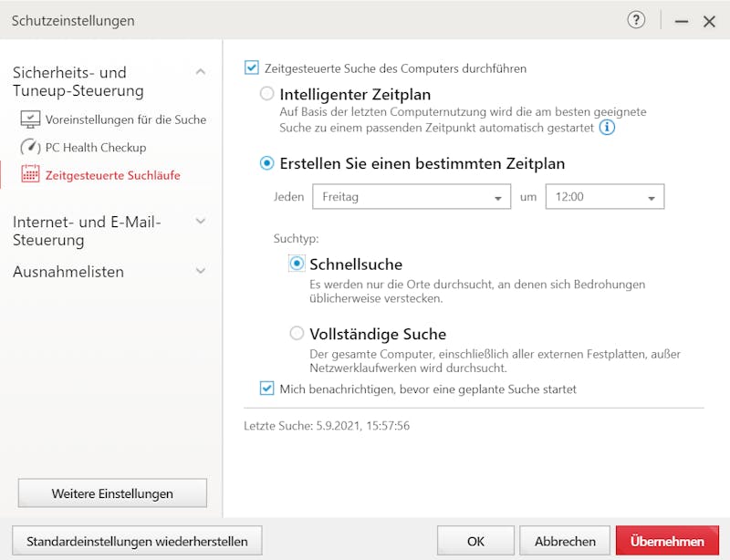Screen dimensions: 730x560
Task: Click 'Weitere Einstellungen' button
Action: (x=112, y=493)
